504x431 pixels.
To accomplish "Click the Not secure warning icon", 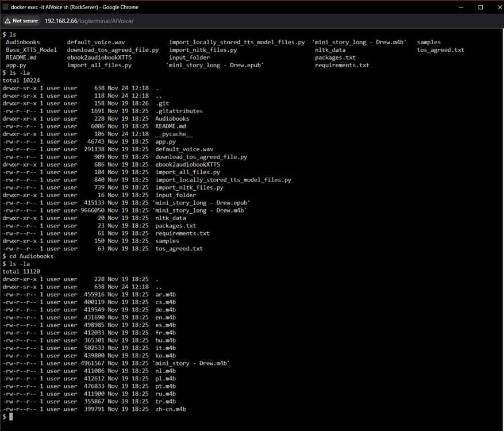I will [7, 21].
